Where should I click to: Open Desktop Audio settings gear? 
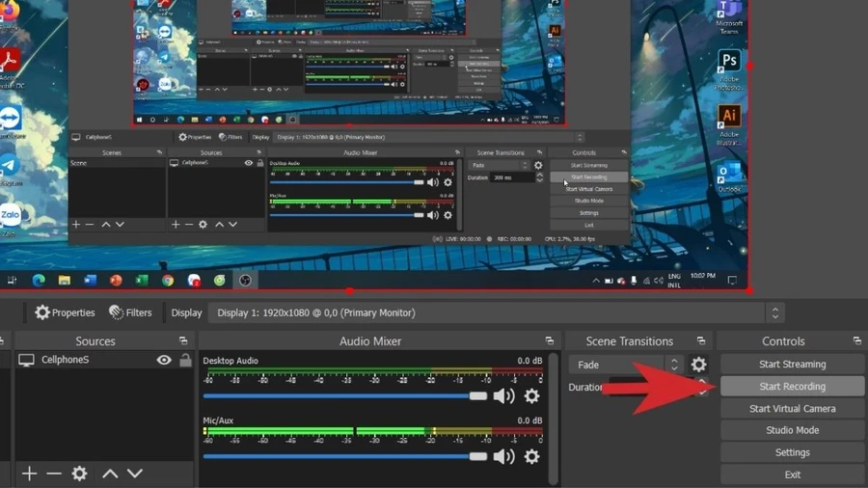coord(531,396)
